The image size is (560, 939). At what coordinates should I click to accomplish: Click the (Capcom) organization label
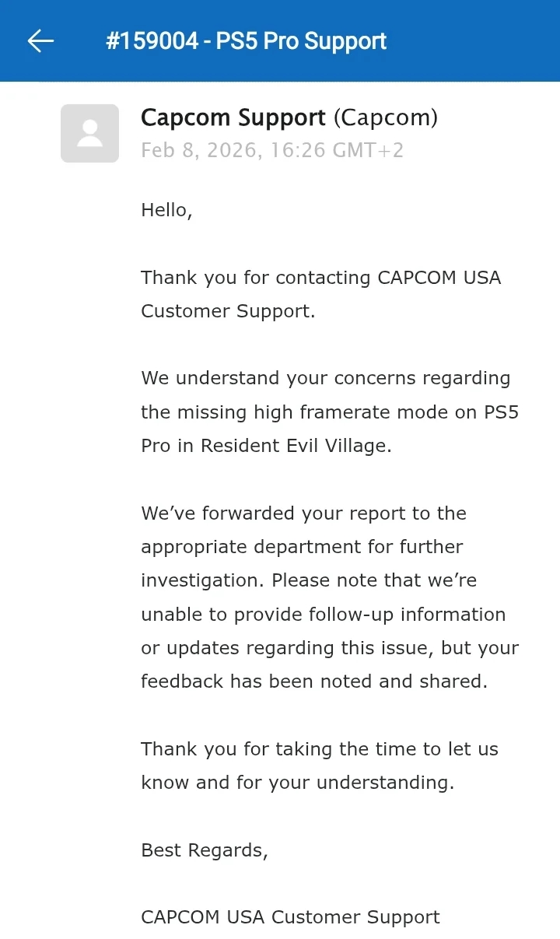(387, 117)
